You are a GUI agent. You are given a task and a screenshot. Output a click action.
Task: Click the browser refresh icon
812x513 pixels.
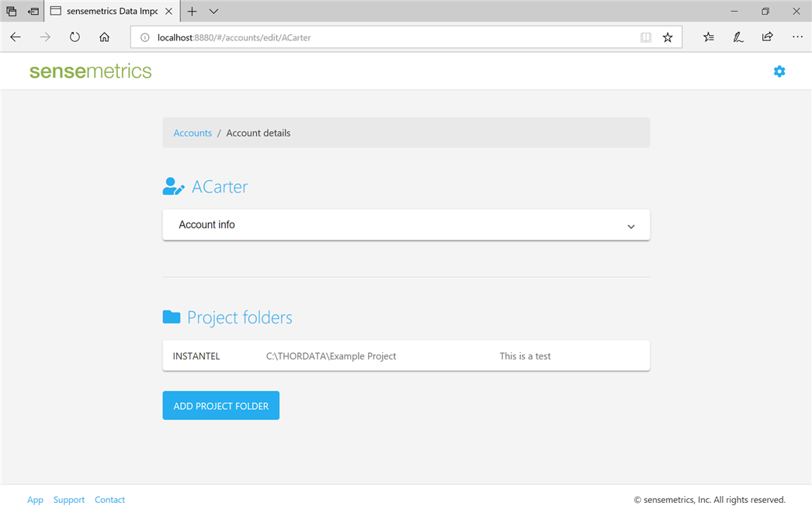click(x=75, y=37)
